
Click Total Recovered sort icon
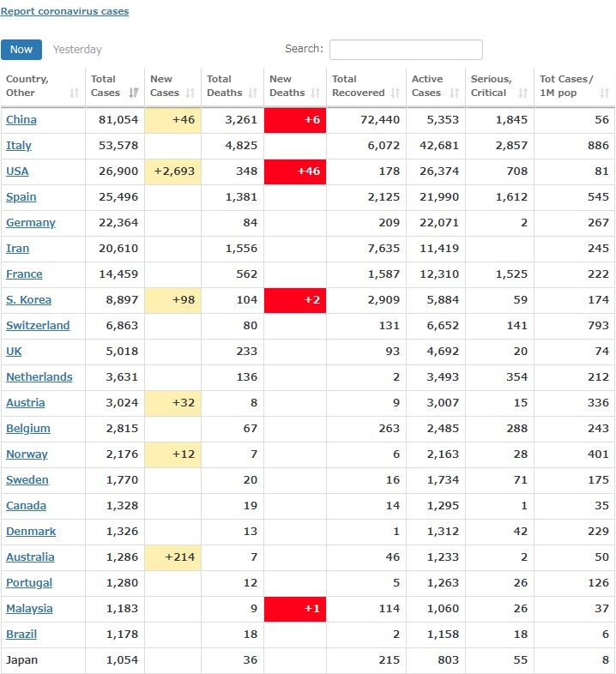coord(395,93)
